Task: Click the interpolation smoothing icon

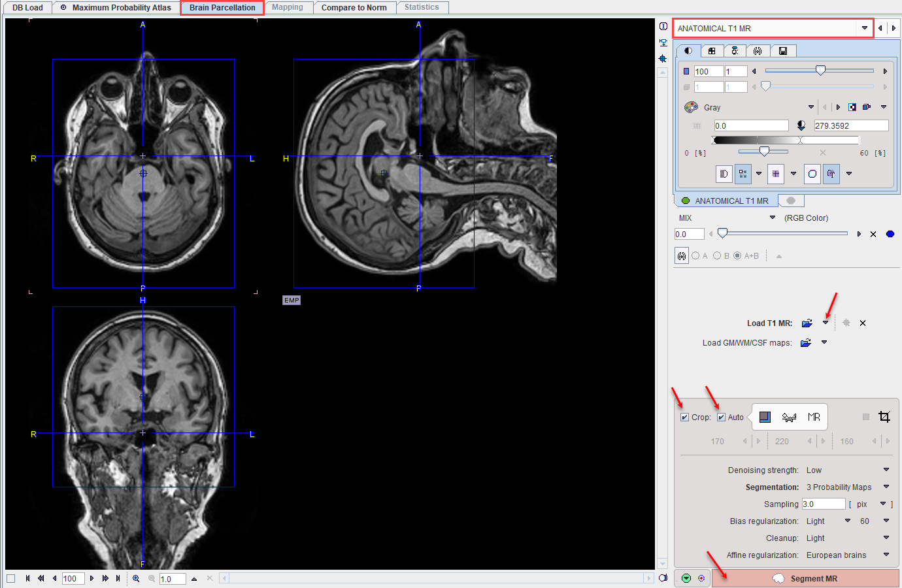Action: pos(724,174)
